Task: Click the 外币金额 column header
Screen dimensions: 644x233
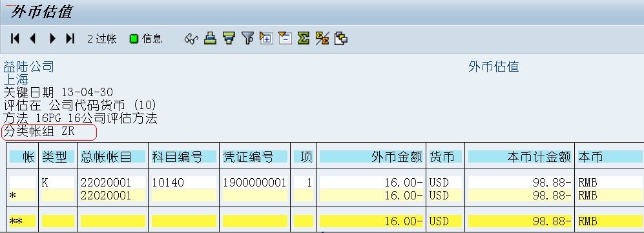Action: 371,157
